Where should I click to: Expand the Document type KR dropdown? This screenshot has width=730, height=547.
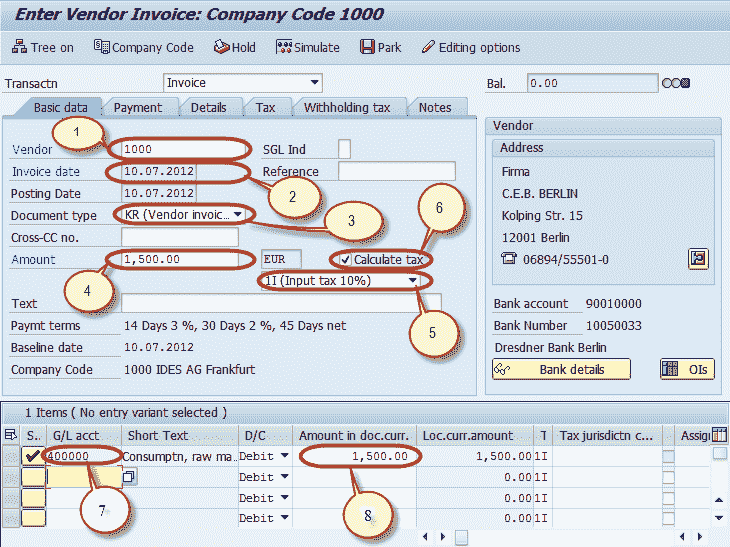coord(238,215)
